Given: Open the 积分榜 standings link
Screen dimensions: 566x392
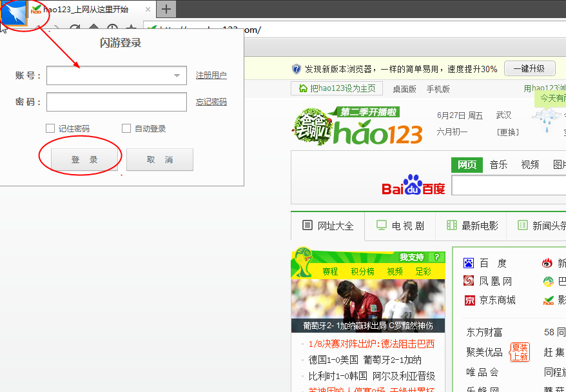Looking at the screenshot, I should tap(362, 271).
